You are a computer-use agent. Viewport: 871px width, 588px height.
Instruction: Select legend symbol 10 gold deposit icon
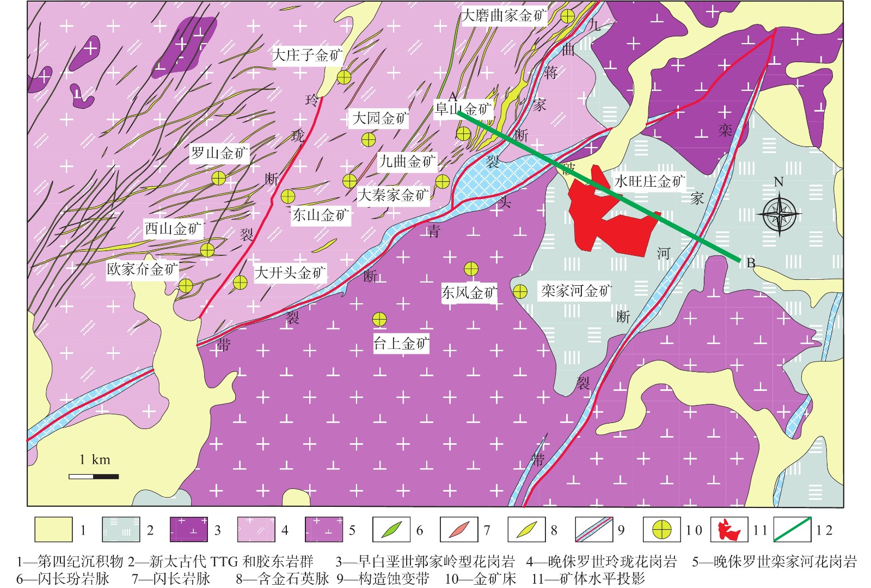661,530
